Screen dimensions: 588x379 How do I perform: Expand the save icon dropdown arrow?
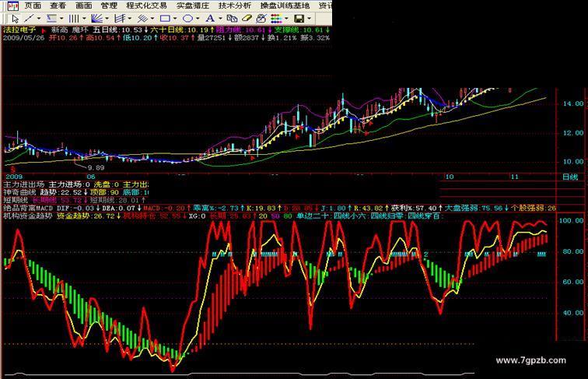coord(309,19)
